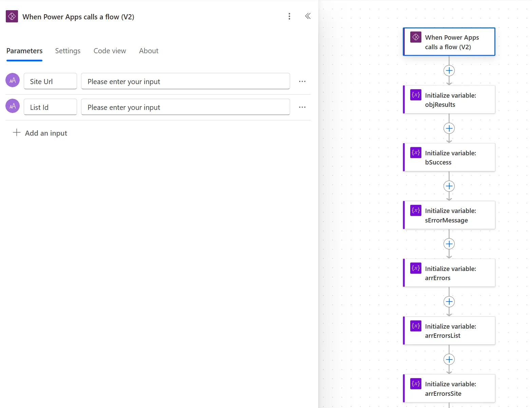Click the text type icon beside Site Url

13,80
